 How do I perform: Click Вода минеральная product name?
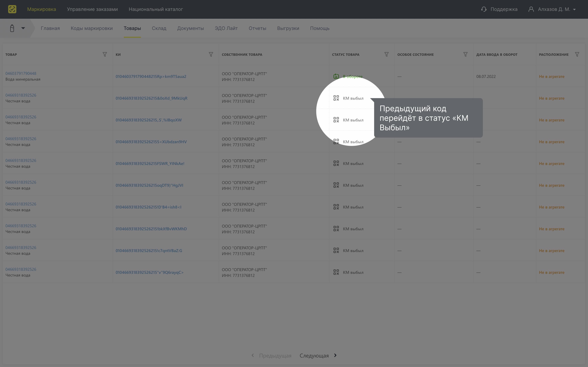(x=23, y=79)
